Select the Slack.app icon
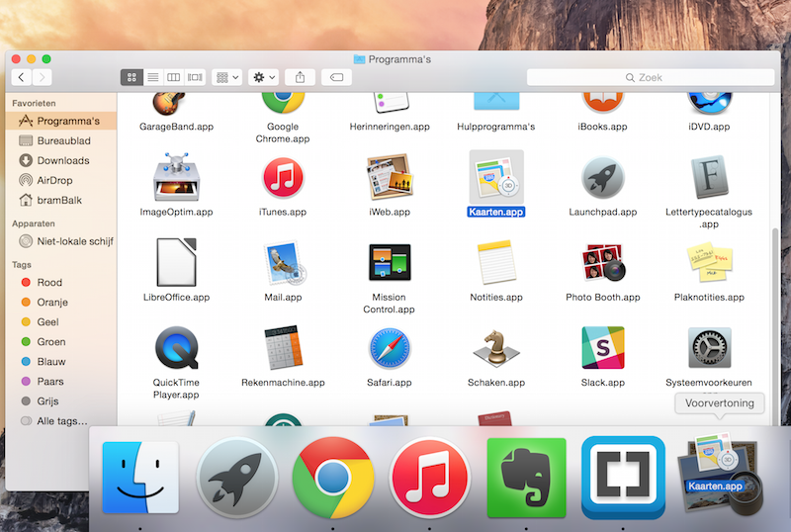The width and height of the screenshot is (791, 532). coord(603,348)
